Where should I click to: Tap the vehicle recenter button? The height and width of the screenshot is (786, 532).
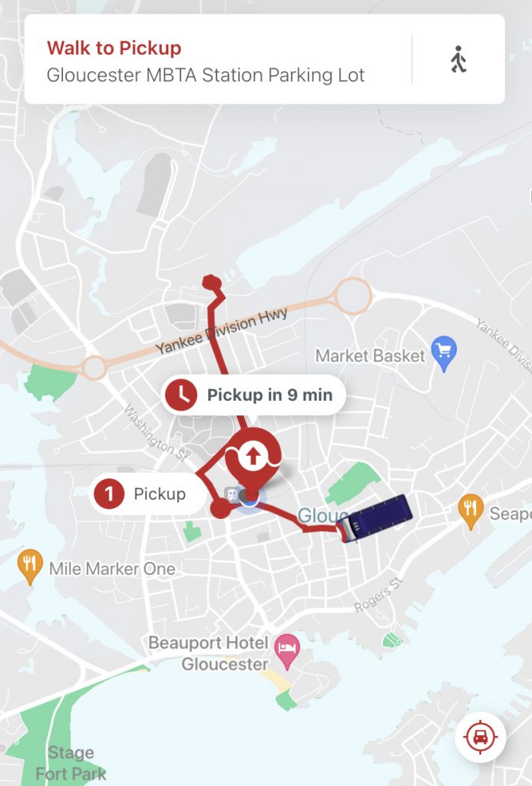(x=481, y=737)
